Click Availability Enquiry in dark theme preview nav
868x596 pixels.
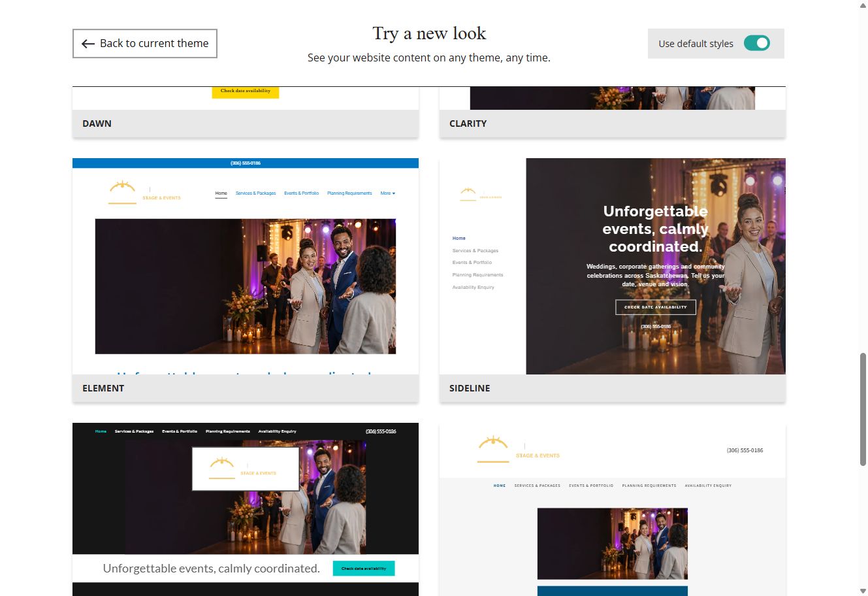point(277,431)
